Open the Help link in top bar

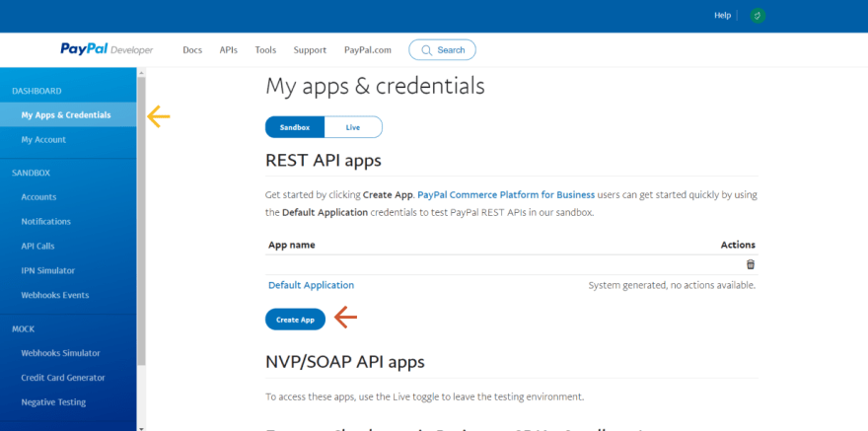click(722, 16)
